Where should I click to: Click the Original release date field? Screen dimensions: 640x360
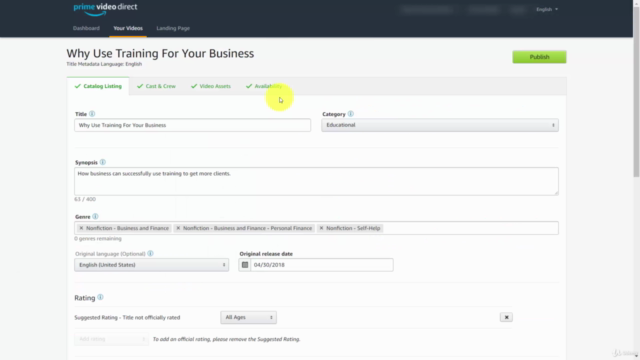pos(322,265)
